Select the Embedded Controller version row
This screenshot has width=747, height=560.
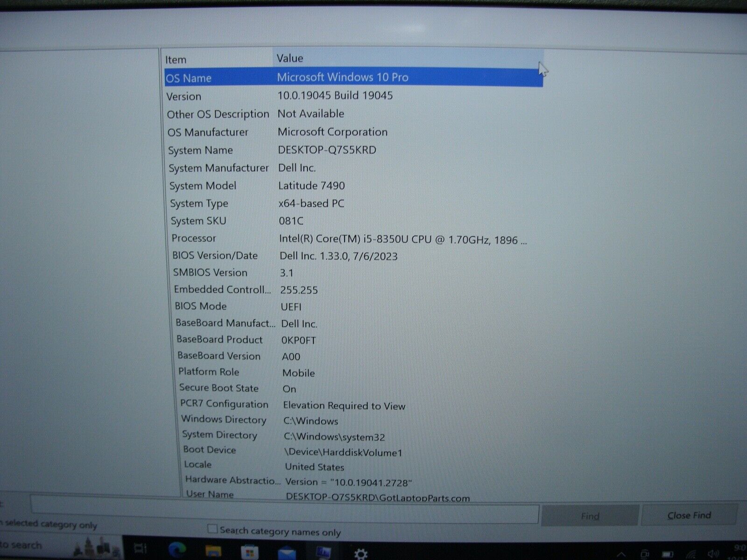pos(359,289)
